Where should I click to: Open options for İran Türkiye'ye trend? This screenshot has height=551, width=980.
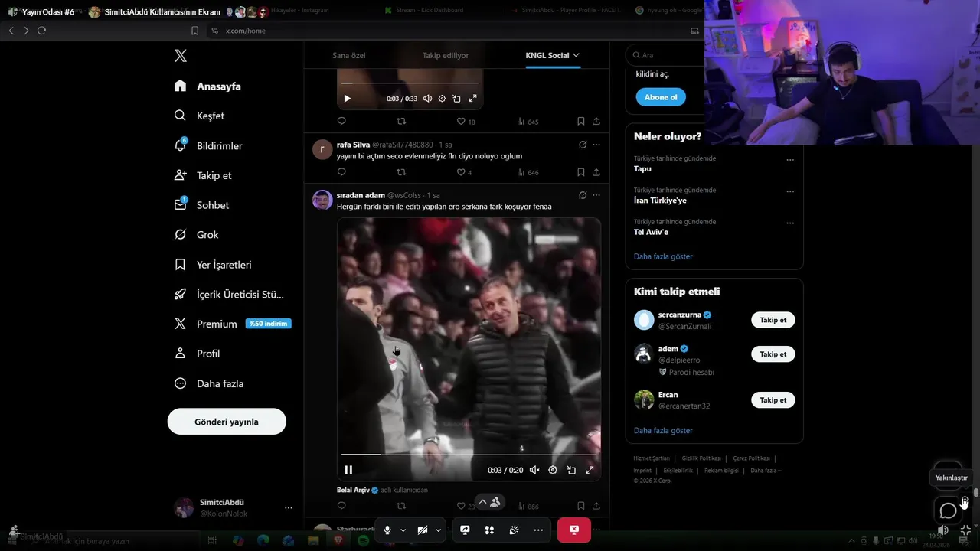coord(790,191)
